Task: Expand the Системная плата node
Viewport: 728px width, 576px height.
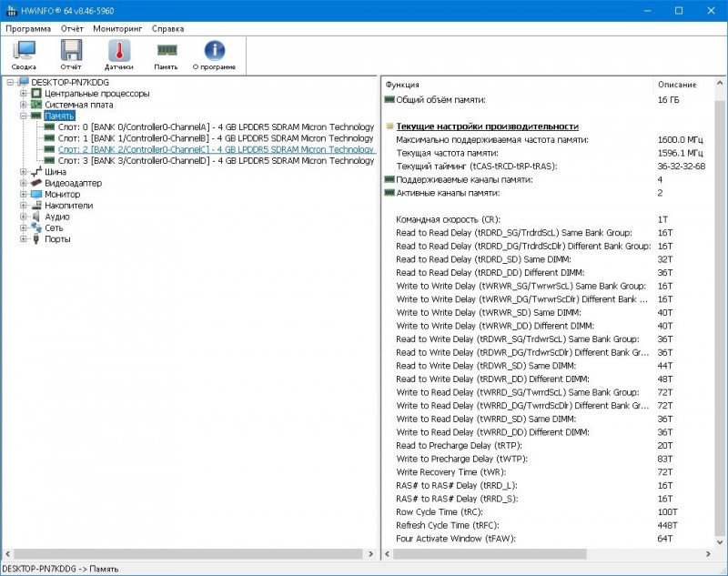Action: 24,105
